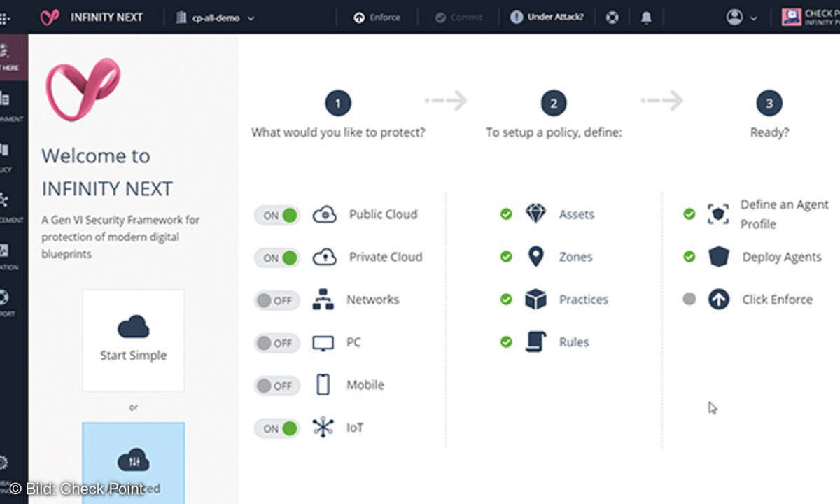
Task: Click the 'What would you like to protect?' heading
Action: tap(338, 132)
